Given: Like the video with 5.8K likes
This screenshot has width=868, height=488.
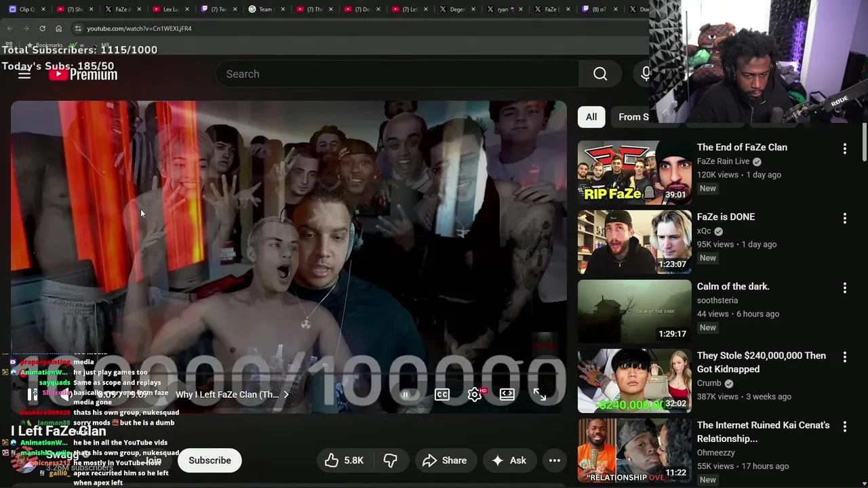Looking at the screenshot, I should click(x=344, y=460).
